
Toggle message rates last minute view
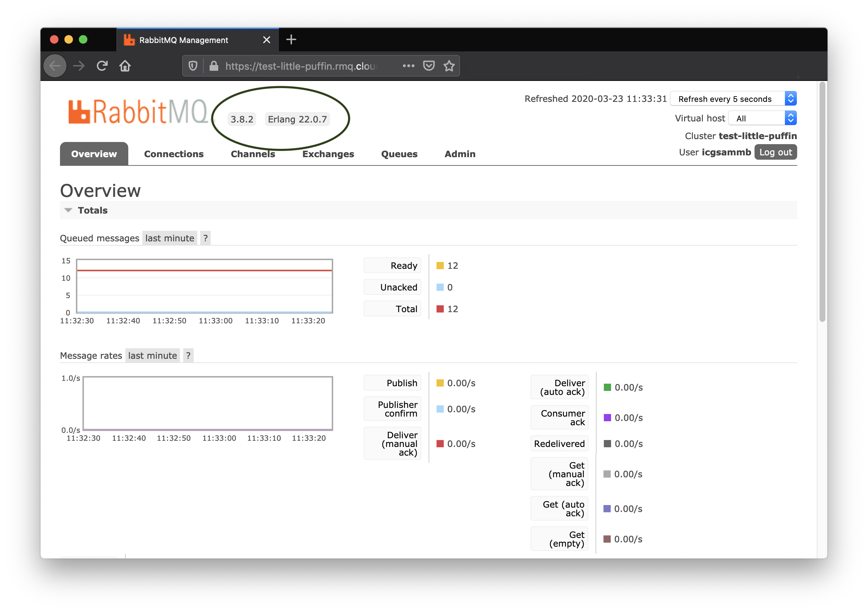[x=152, y=355]
